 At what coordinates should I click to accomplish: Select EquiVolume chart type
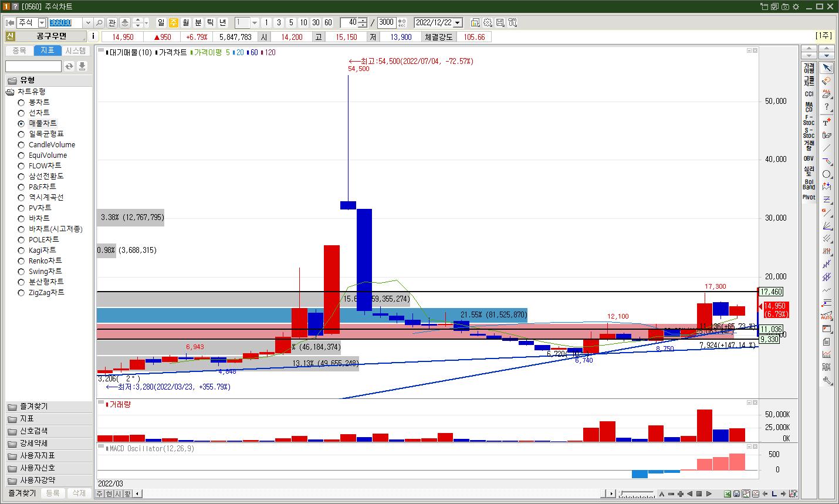(42, 155)
